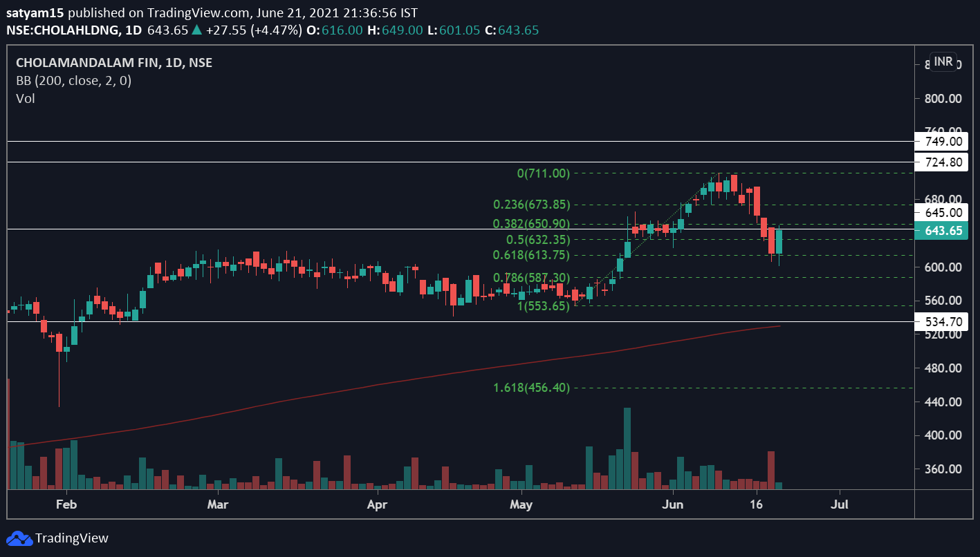
Task: Select the 534.70 price level label
Action: (x=941, y=321)
